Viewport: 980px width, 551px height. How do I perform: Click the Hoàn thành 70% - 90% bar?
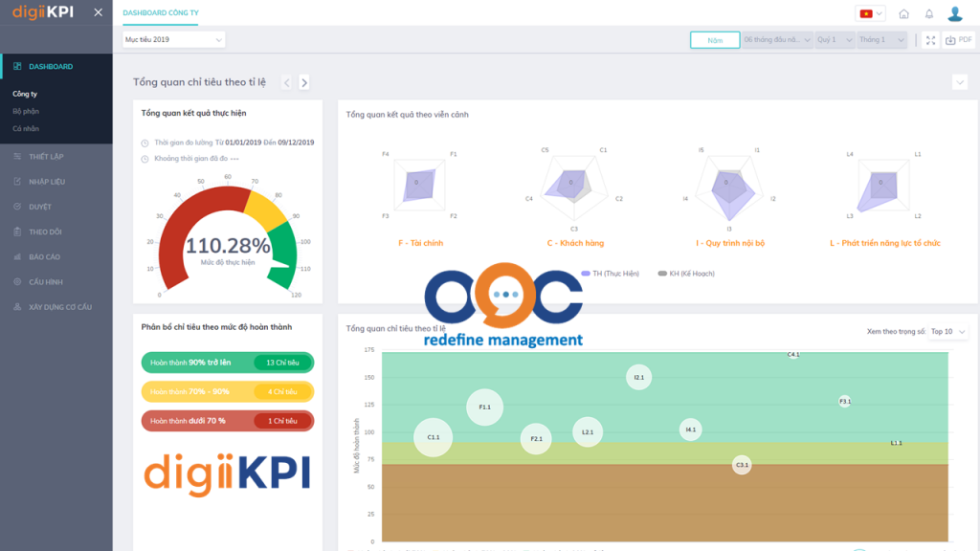228,391
